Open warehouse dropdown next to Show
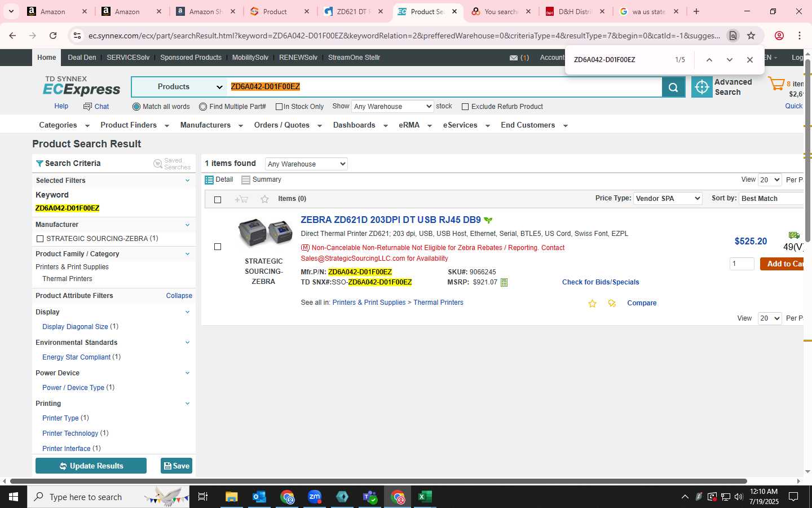Viewport: 812px width, 508px height. click(x=392, y=106)
